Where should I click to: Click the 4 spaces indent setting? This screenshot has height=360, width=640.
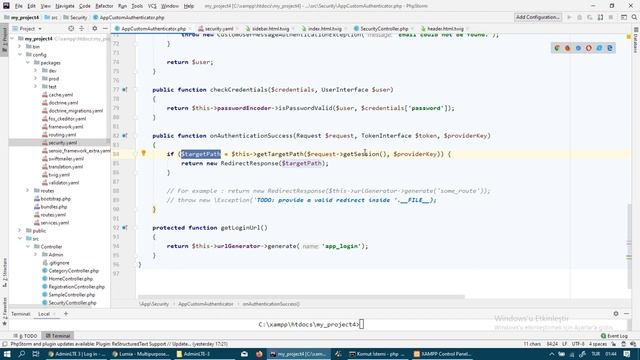(x=598, y=344)
